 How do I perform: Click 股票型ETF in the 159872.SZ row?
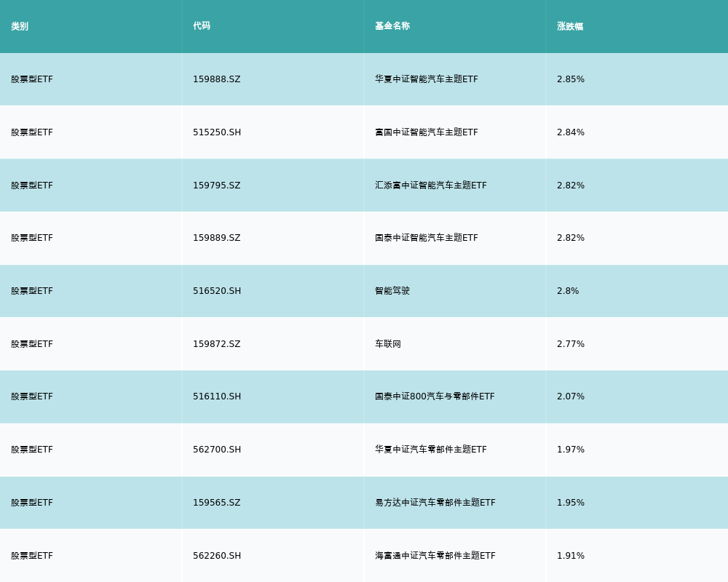point(32,344)
